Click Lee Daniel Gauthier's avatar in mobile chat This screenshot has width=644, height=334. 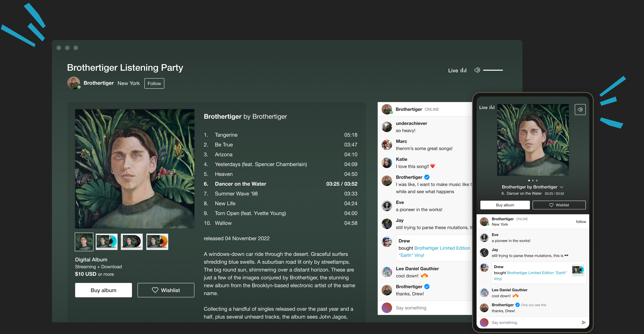pos(484,293)
